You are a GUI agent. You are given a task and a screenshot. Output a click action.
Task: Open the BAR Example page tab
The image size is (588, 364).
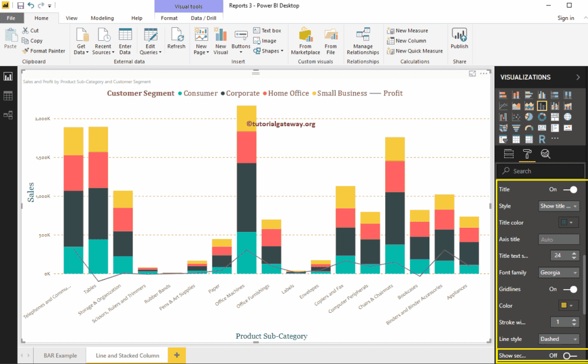(60, 355)
